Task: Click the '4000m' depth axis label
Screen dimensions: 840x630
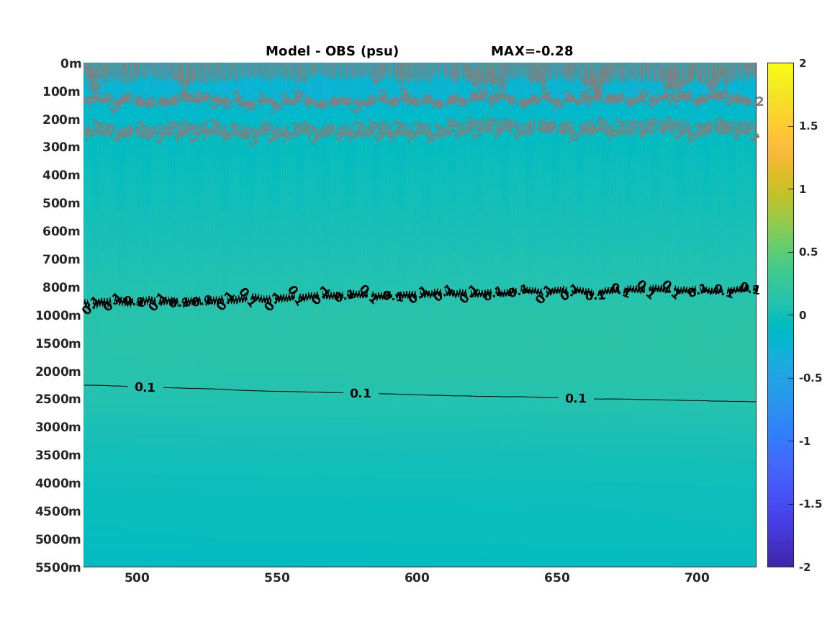Action: point(58,483)
